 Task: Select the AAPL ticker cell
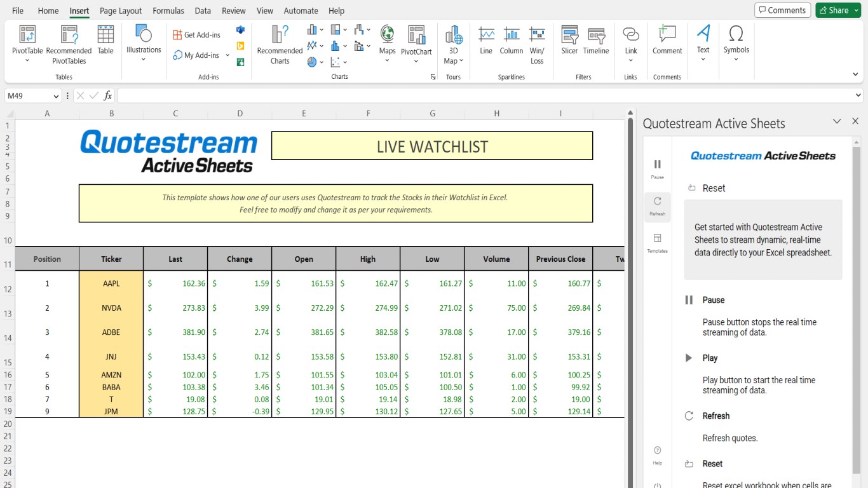click(111, 283)
